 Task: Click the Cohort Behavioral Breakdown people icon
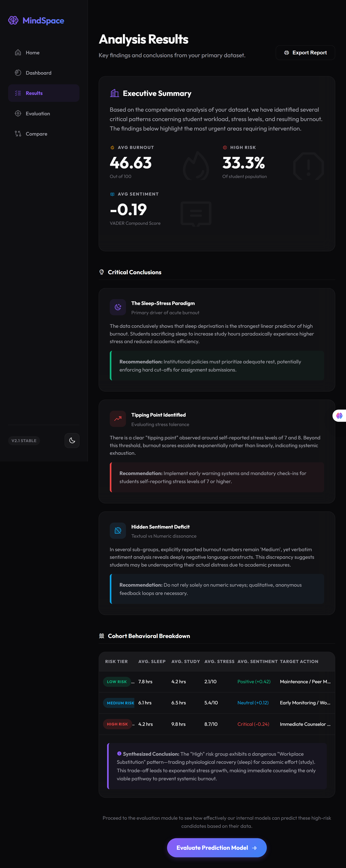[102, 636]
